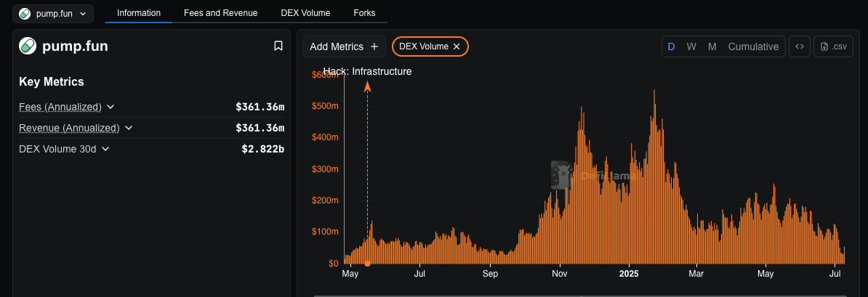The height and width of the screenshot is (297, 868).
Task: Click the Key Metrics heading
Action: [x=52, y=82]
